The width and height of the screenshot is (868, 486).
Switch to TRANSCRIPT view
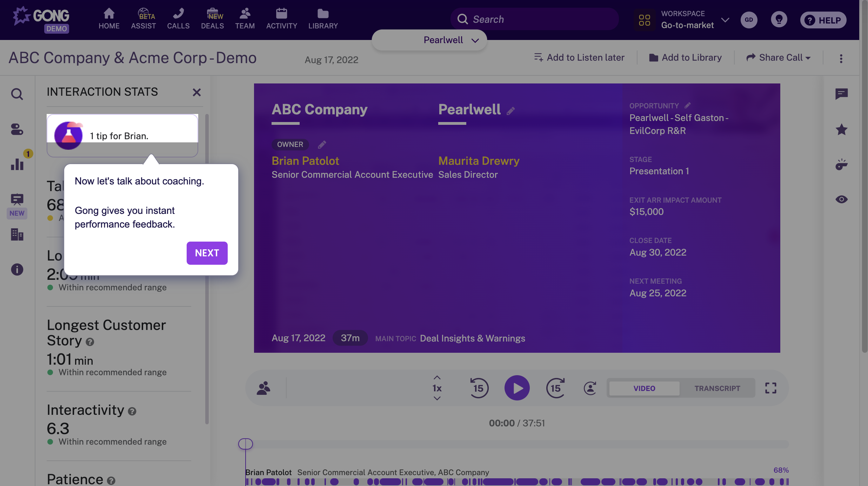pos(717,388)
